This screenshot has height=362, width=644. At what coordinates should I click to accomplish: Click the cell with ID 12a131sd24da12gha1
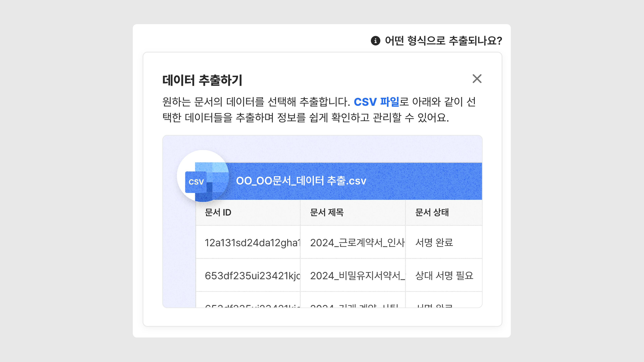pyautogui.click(x=252, y=243)
